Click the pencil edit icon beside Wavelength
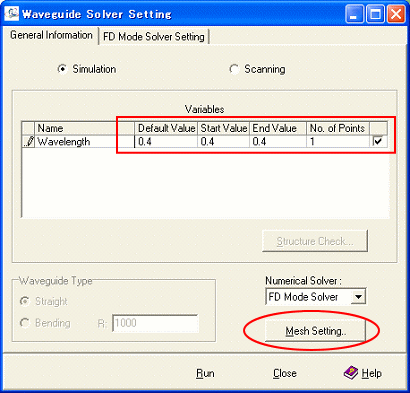 tap(29, 142)
